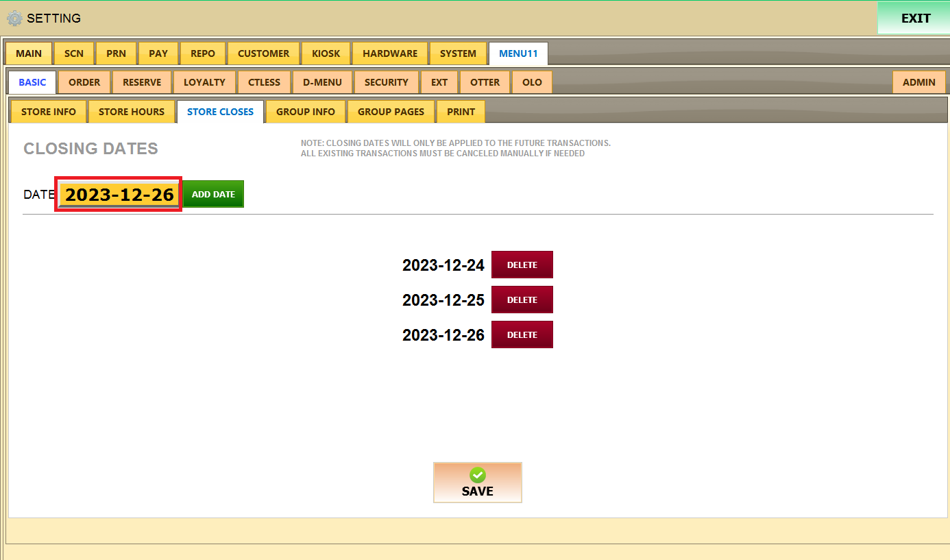Open the ADMIN tab
Viewport: 950px width, 560px height.
tap(918, 82)
